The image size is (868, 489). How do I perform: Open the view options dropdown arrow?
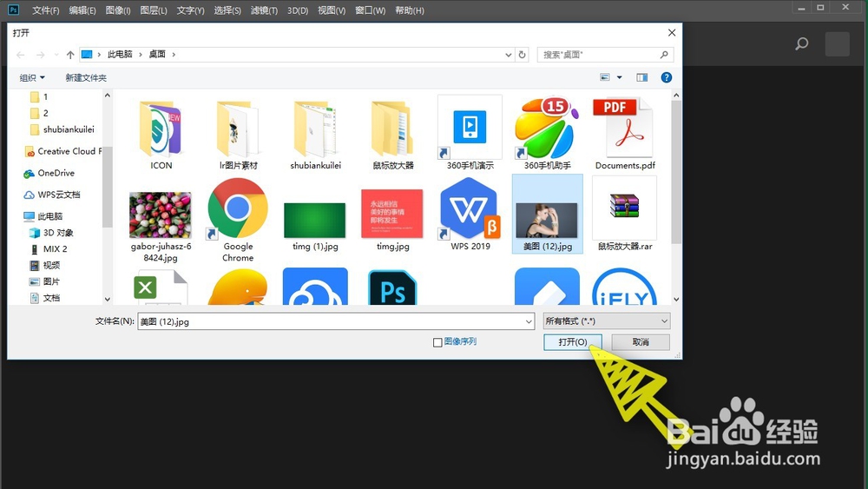point(620,77)
